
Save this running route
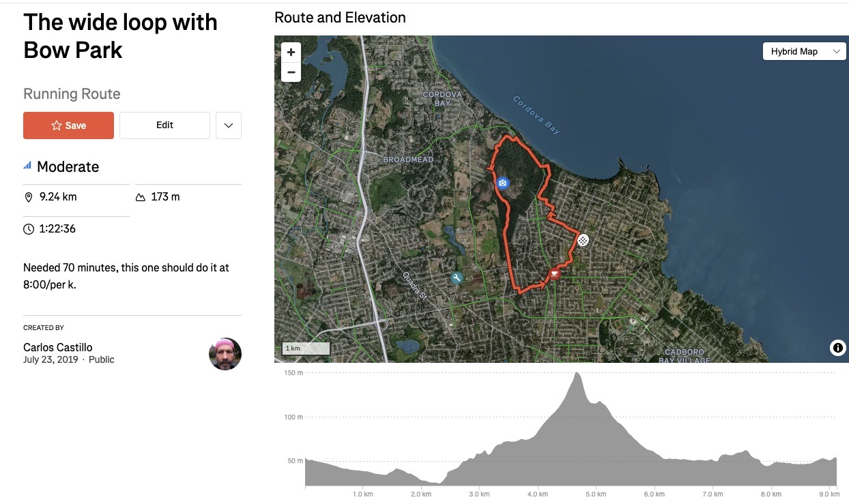(68, 125)
